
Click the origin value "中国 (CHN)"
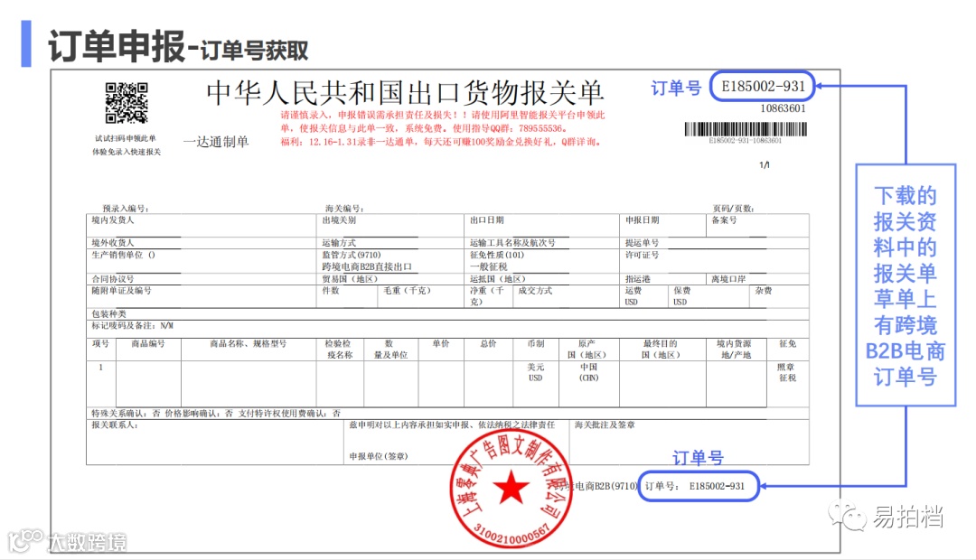coord(589,373)
